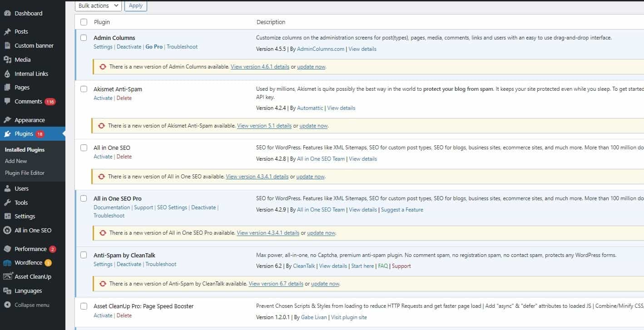Click the Collapse menu arrow icon
Screen dimensions: 644x330
(7, 305)
